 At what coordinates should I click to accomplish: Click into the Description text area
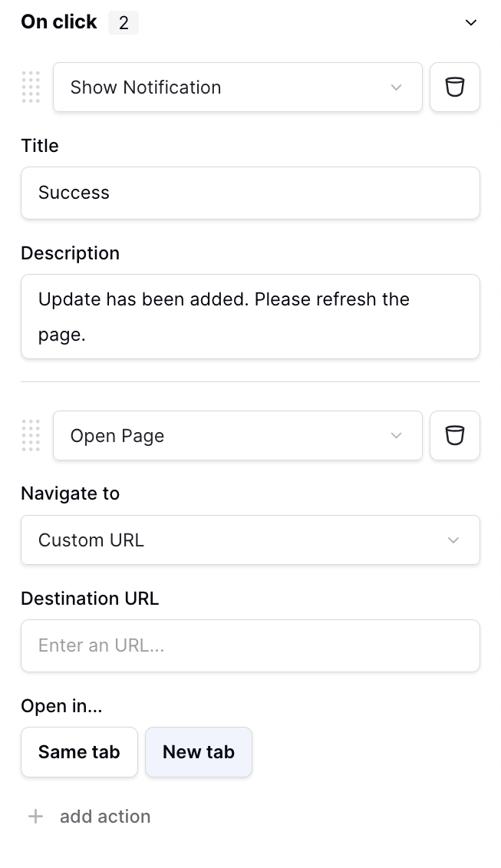(250, 316)
